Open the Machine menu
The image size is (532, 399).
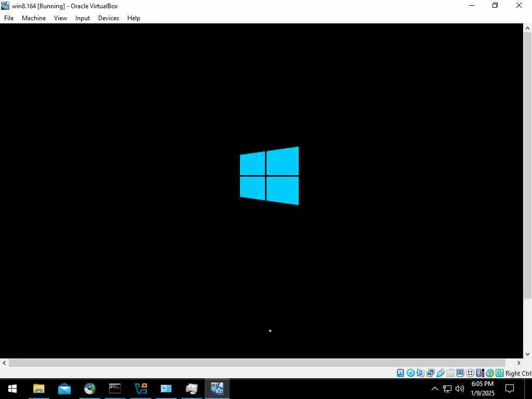coord(34,18)
